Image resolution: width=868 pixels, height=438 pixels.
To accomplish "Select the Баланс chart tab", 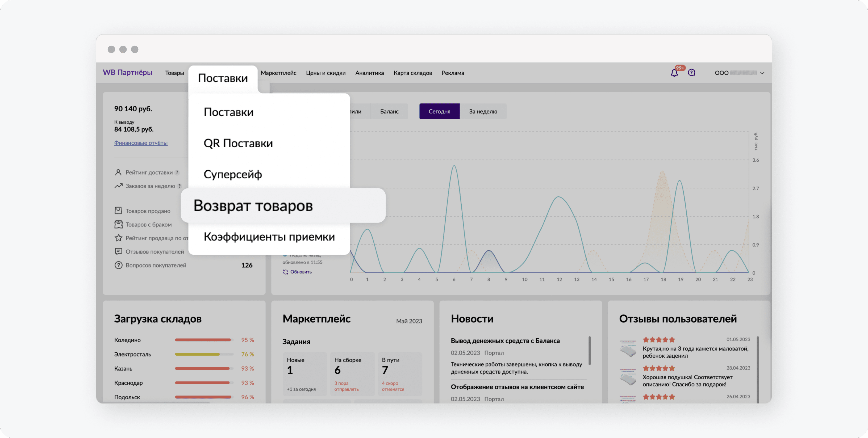I will click(x=389, y=111).
